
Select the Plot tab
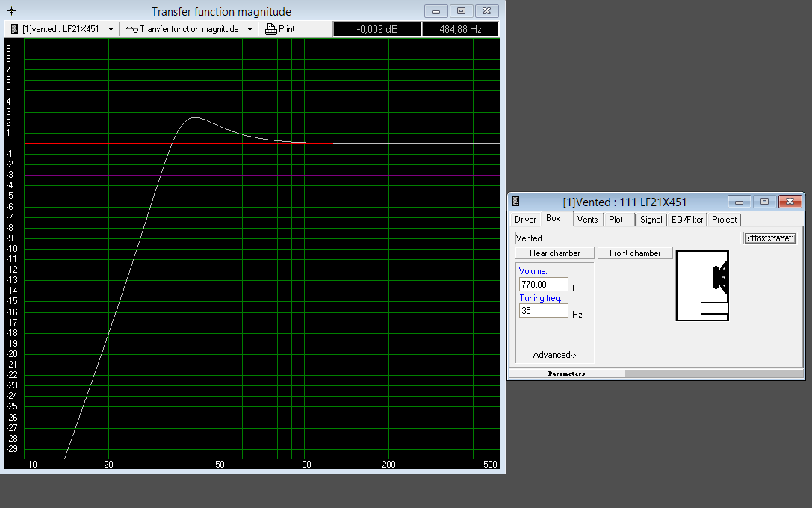click(x=616, y=220)
